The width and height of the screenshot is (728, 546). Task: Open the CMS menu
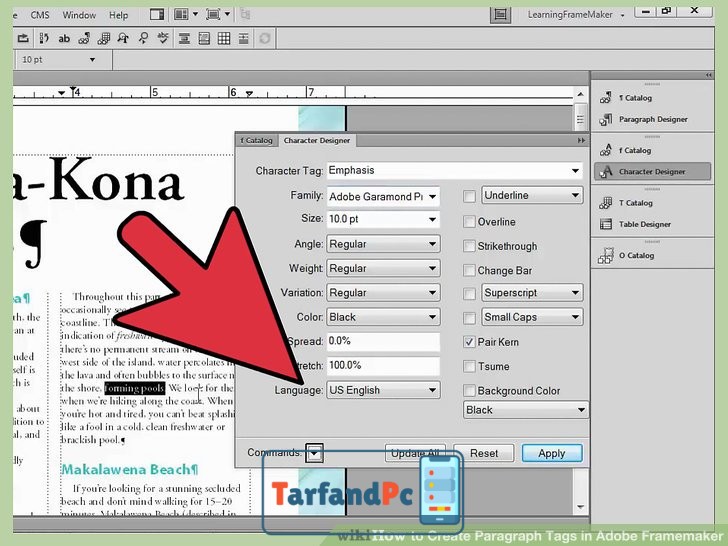pos(40,15)
